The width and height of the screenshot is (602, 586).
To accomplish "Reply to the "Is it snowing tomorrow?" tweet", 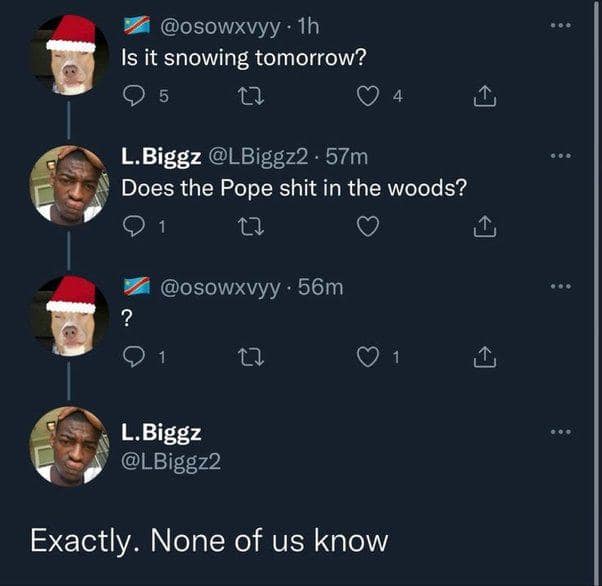I will [x=133, y=97].
